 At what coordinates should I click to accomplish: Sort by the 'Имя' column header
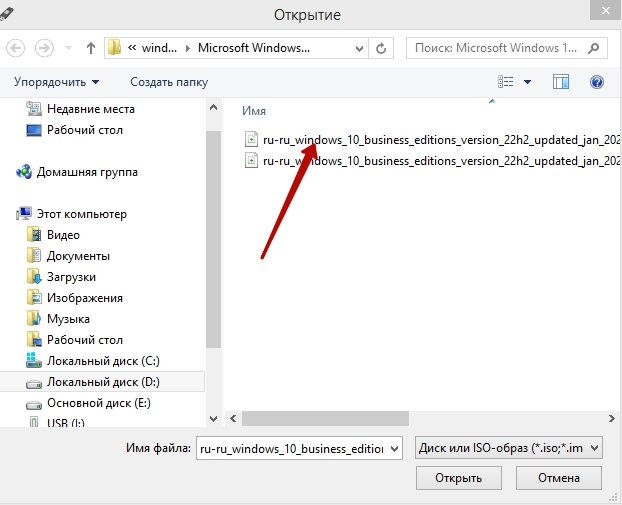pos(254,111)
